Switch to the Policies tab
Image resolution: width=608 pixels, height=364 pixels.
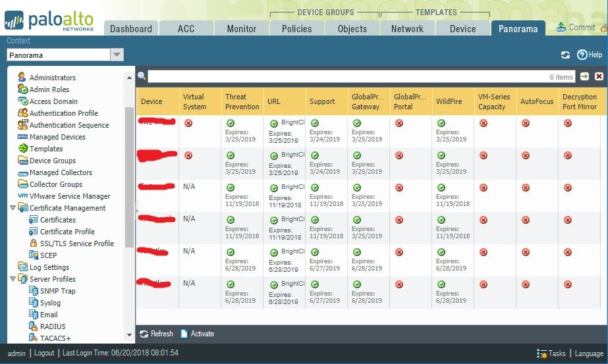point(296,28)
